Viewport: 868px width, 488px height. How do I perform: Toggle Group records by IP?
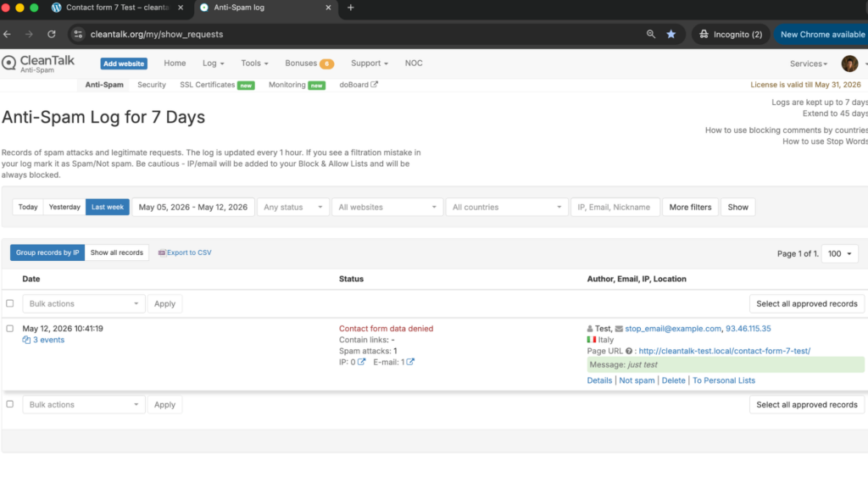point(47,252)
